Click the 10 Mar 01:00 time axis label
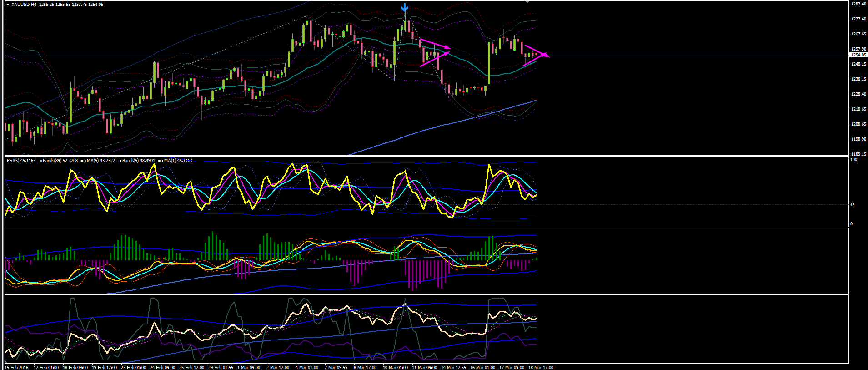The image size is (868, 370). tap(395, 367)
